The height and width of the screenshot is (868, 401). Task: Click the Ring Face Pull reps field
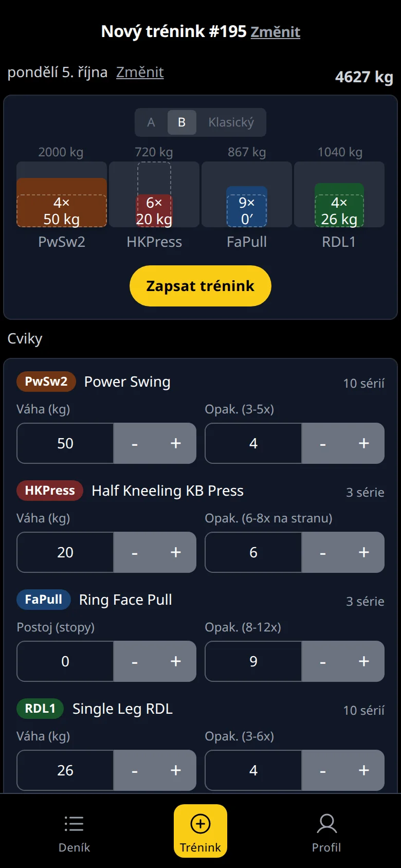pyautogui.click(x=253, y=661)
